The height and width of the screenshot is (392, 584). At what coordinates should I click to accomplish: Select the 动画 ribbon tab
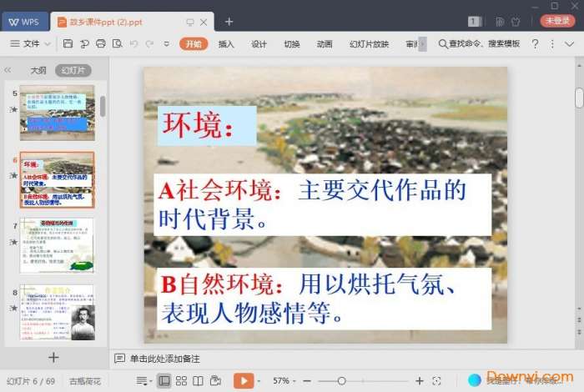point(325,44)
